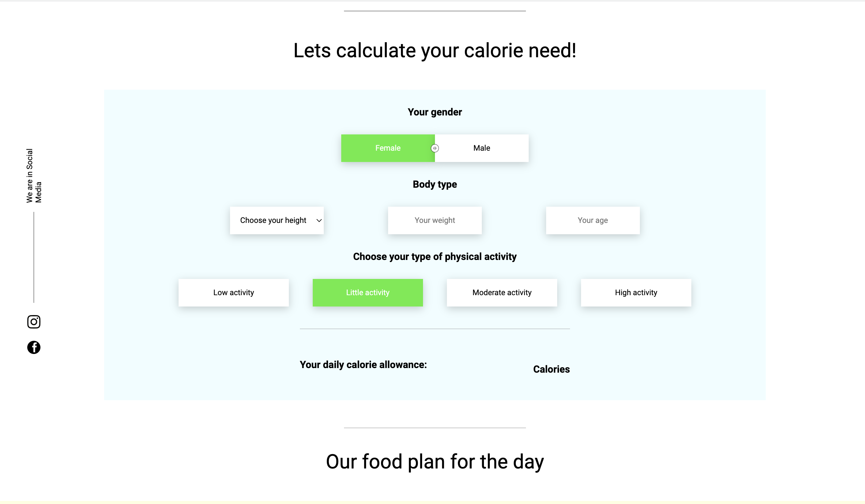Click the Our food plan heading
The width and height of the screenshot is (865, 504).
click(x=435, y=461)
